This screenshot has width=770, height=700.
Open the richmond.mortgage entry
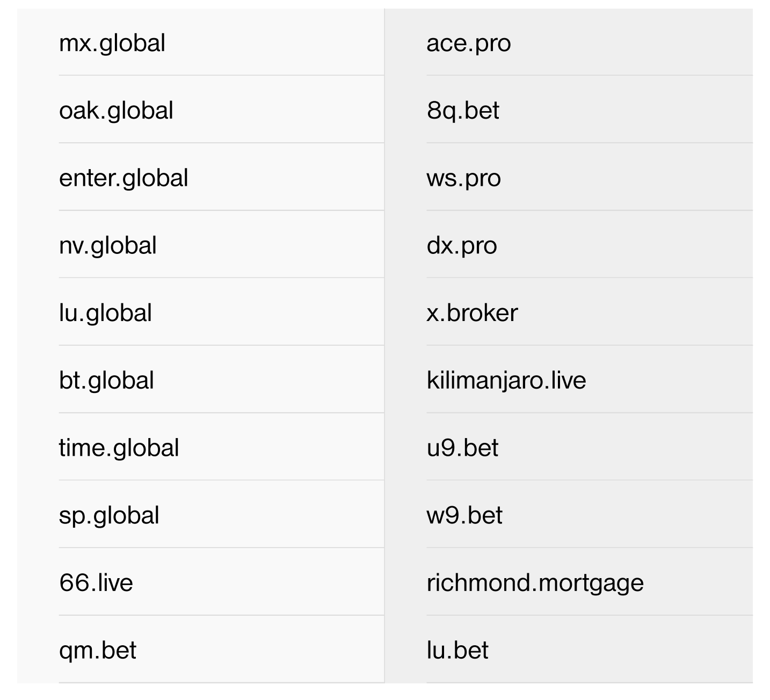tap(535, 583)
